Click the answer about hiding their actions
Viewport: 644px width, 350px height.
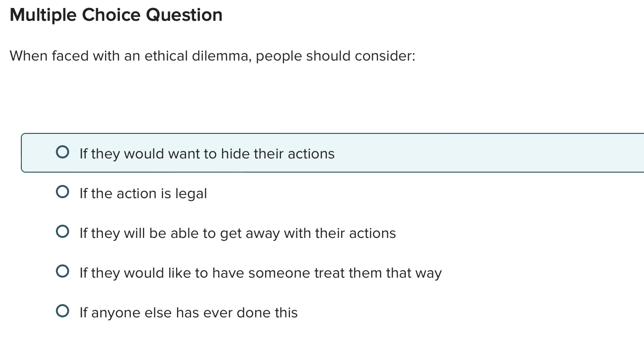[x=207, y=154]
